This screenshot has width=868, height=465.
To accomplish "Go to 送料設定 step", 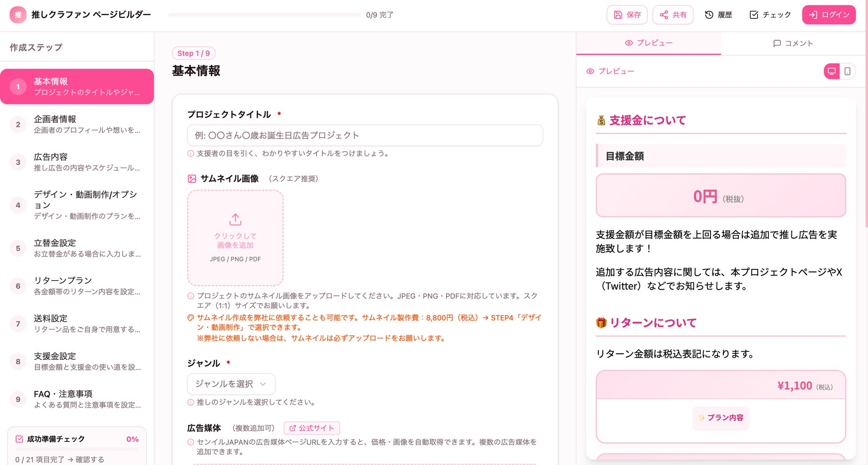I will (x=77, y=324).
